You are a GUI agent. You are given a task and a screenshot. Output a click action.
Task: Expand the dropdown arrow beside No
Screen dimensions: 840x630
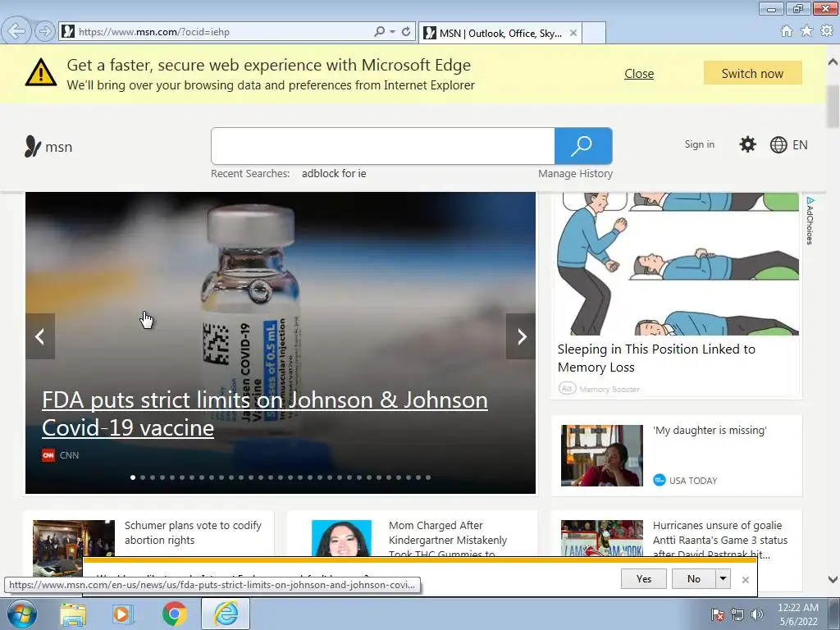pos(724,578)
